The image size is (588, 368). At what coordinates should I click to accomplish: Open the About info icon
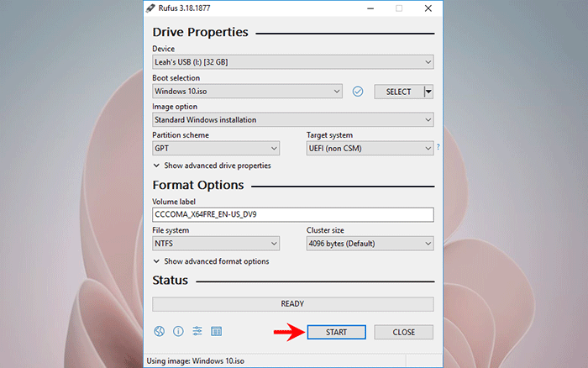point(178,331)
